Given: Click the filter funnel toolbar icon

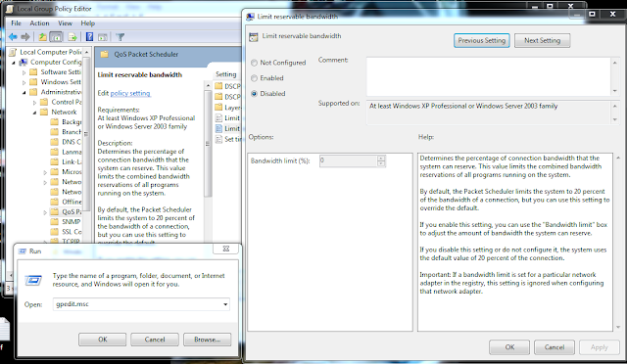Looking at the screenshot, I should click(x=120, y=37).
